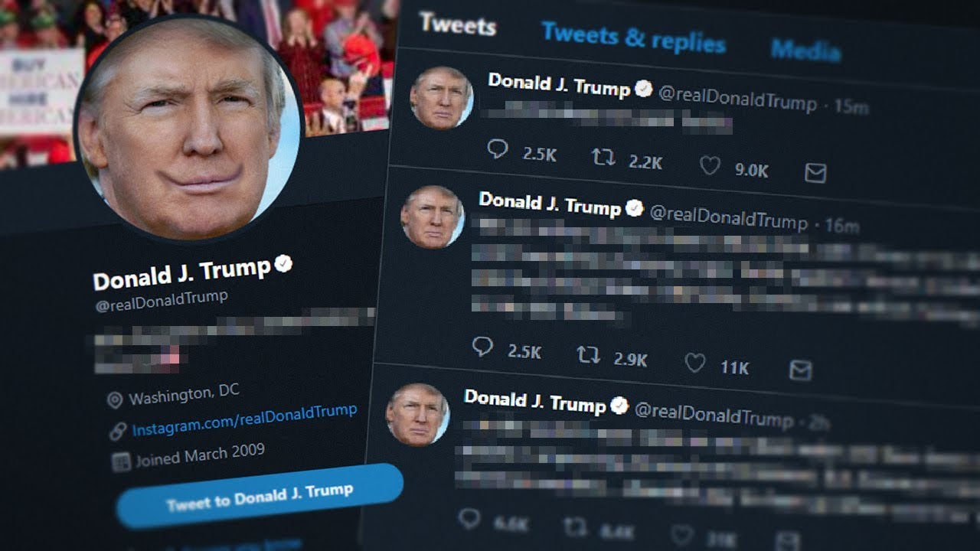Click reply icon on the bottom tweet

(469, 520)
